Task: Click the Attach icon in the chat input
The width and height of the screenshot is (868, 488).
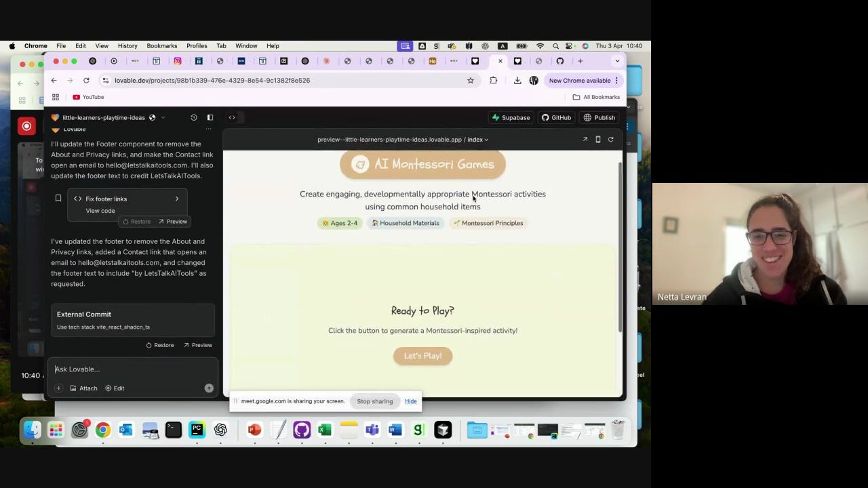Action: pos(83,388)
